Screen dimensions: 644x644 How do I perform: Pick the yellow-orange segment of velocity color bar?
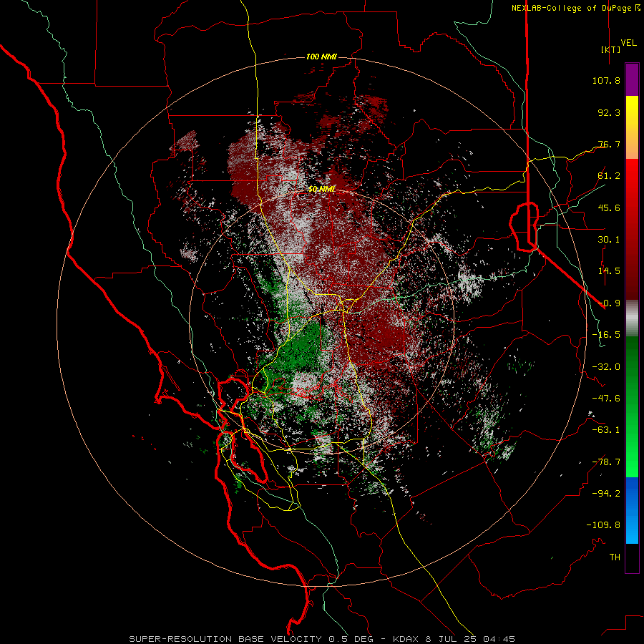point(632,127)
